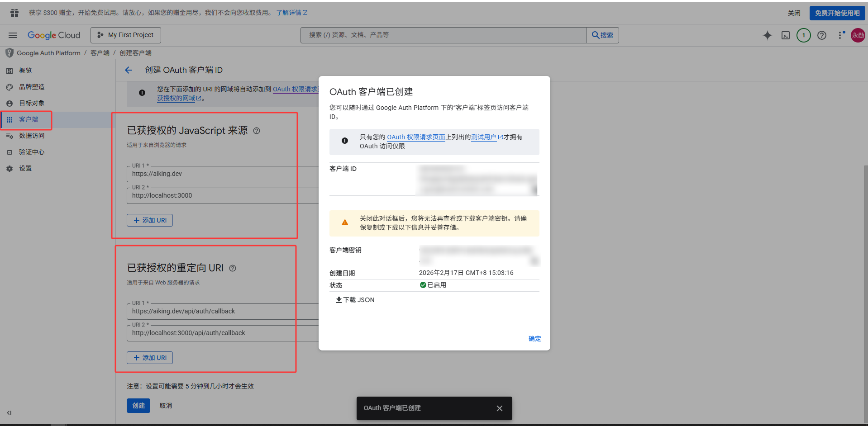Open the Gemini sparkle assistant

[x=767, y=35]
